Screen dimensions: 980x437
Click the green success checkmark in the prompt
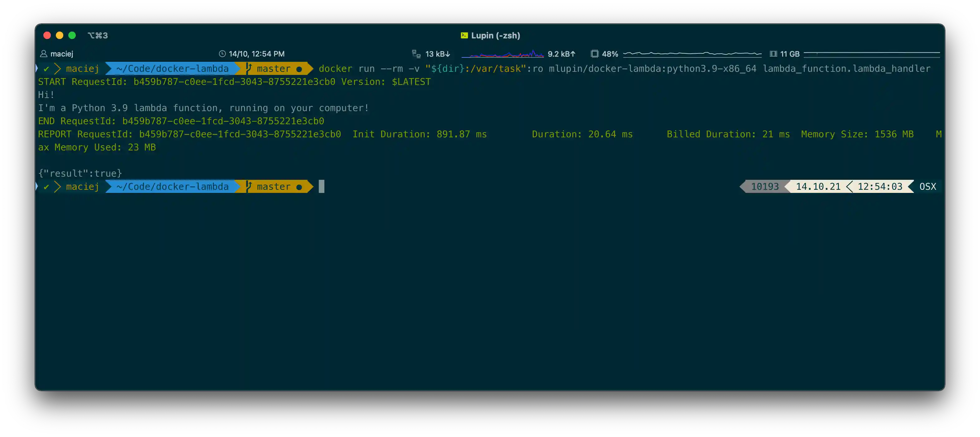click(46, 69)
